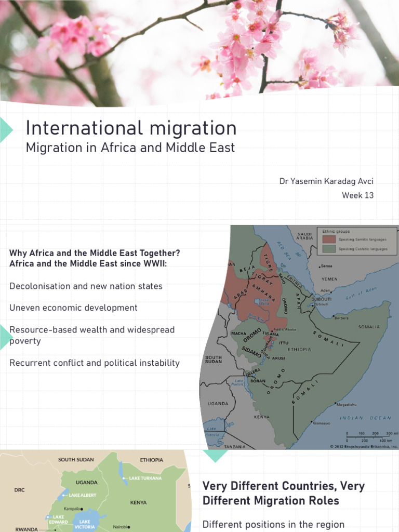Image resolution: width=399 pixels, height=532 pixels.
Task: Click 'LAKE ALBERT' on the lakes map
Action: click(x=83, y=495)
